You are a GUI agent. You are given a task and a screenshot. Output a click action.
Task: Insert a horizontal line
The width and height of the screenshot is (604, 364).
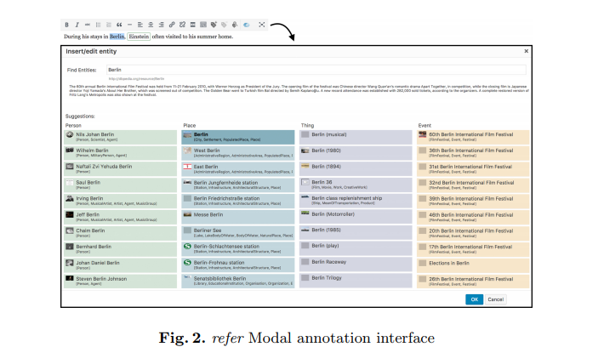129,25
